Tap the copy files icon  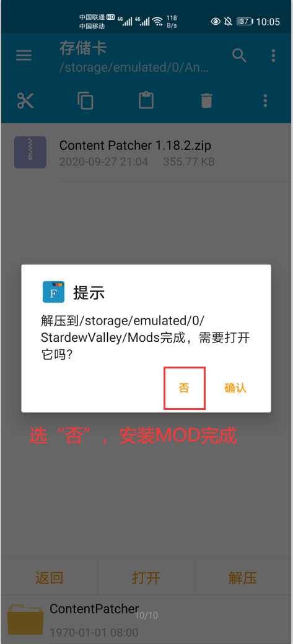click(x=85, y=100)
